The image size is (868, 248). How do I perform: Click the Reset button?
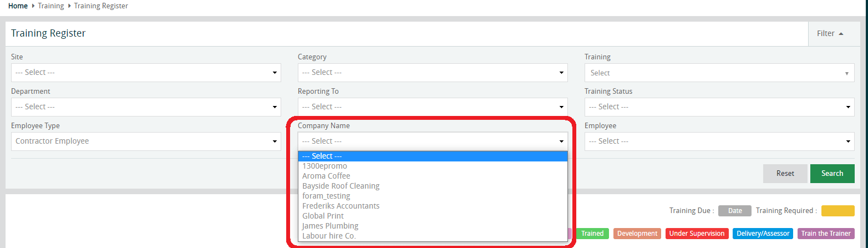click(785, 174)
